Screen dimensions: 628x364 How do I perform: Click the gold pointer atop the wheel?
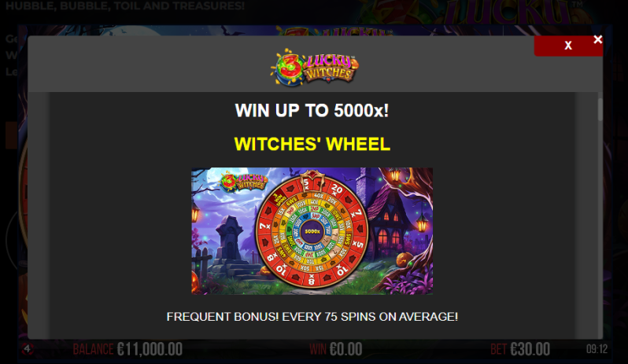click(312, 178)
